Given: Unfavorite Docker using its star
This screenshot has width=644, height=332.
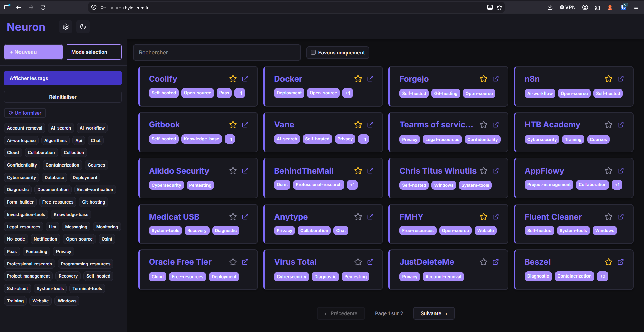Looking at the screenshot, I should click(358, 79).
